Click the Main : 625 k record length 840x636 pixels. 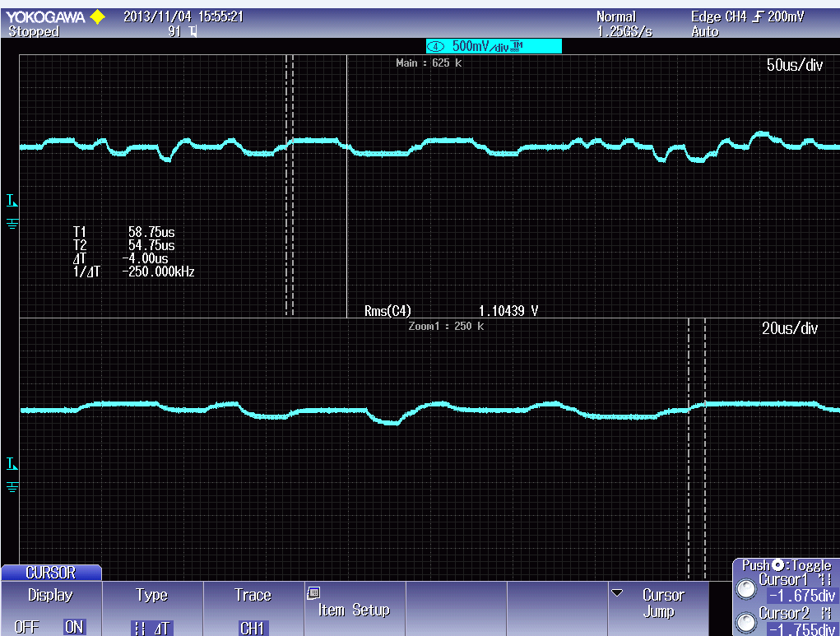tap(429, 63)
